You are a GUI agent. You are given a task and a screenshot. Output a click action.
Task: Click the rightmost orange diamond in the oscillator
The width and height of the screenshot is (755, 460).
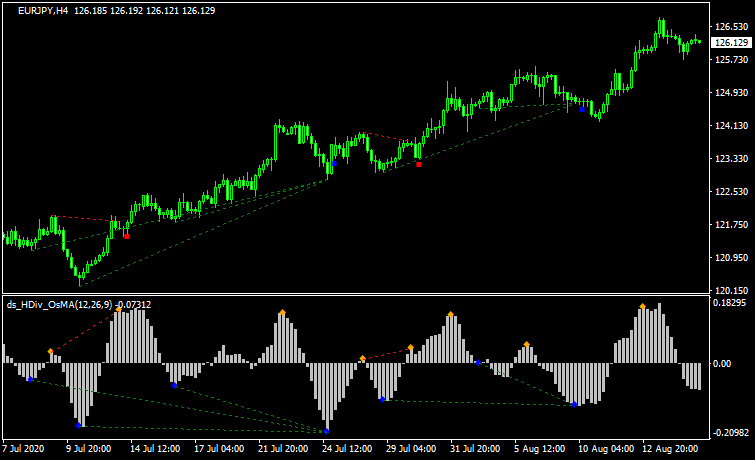click(643, 306)
